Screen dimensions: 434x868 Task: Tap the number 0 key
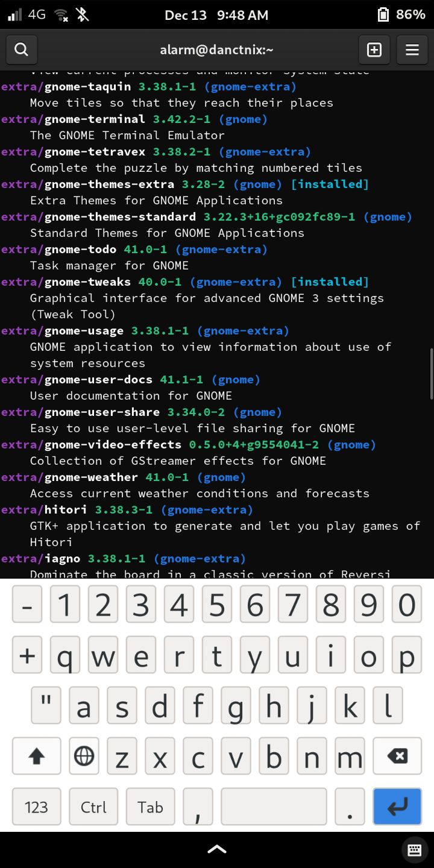[x=407, y=605]
